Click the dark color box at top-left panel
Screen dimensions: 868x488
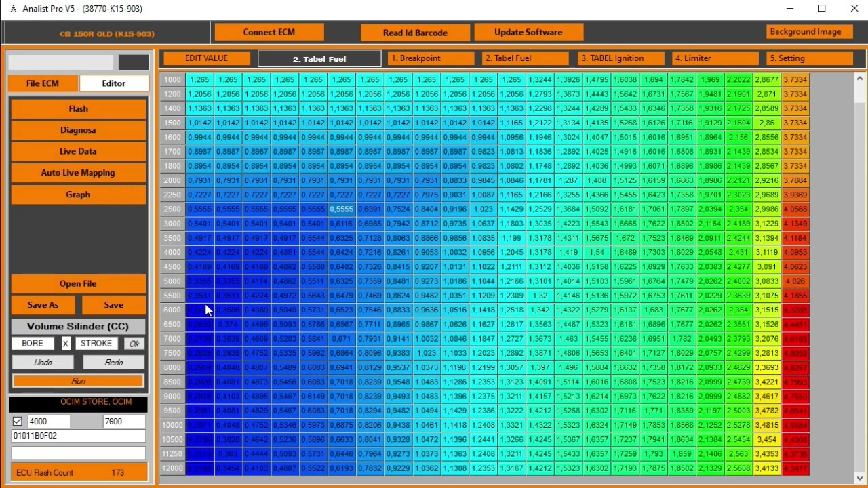click(x=134, y=62)
